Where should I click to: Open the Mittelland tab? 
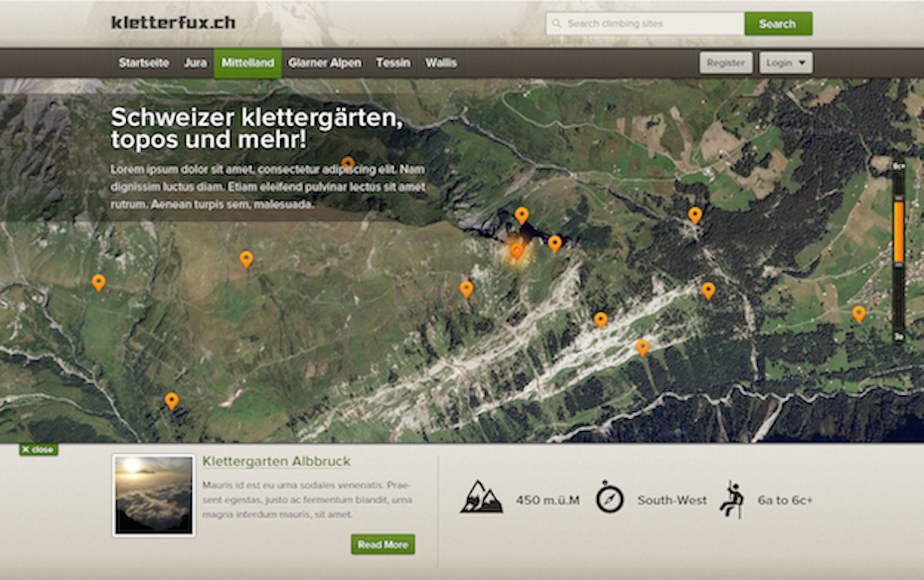pos(247,63)
